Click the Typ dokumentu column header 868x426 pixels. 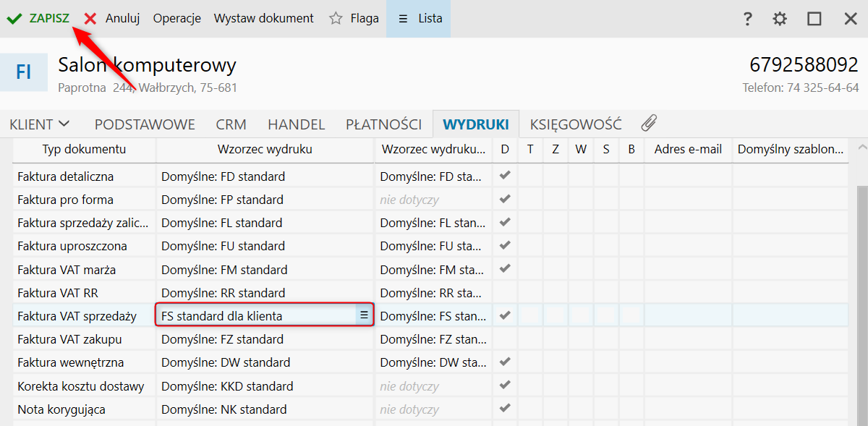[85, 150]
